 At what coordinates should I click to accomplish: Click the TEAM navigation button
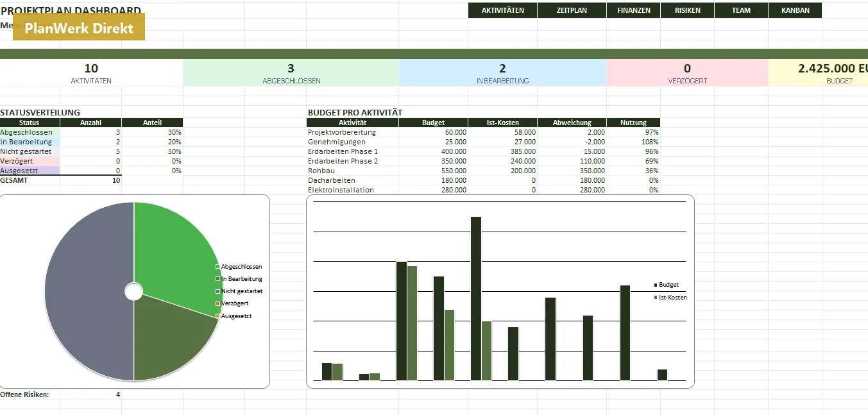point(741,10)
